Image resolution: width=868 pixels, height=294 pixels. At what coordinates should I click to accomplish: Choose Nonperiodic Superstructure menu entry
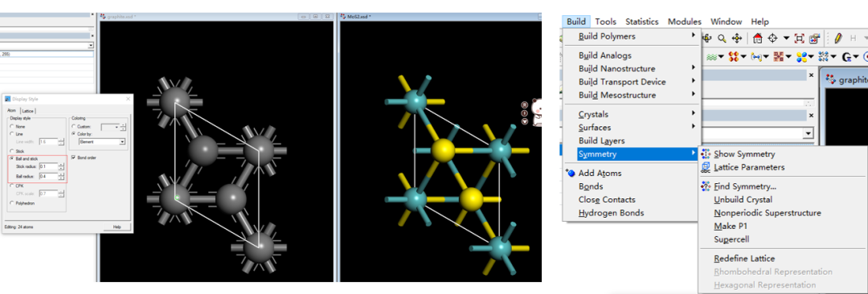coord(768,213)
